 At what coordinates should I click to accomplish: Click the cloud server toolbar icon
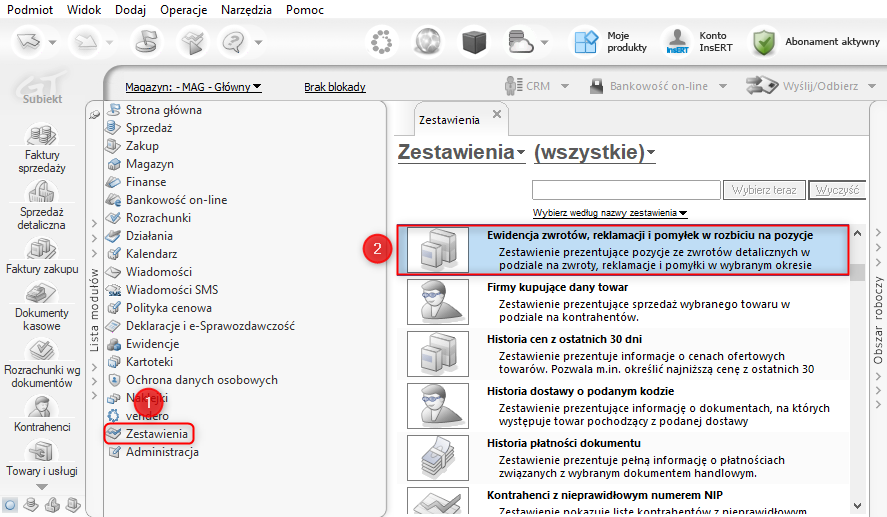point(520,42)
